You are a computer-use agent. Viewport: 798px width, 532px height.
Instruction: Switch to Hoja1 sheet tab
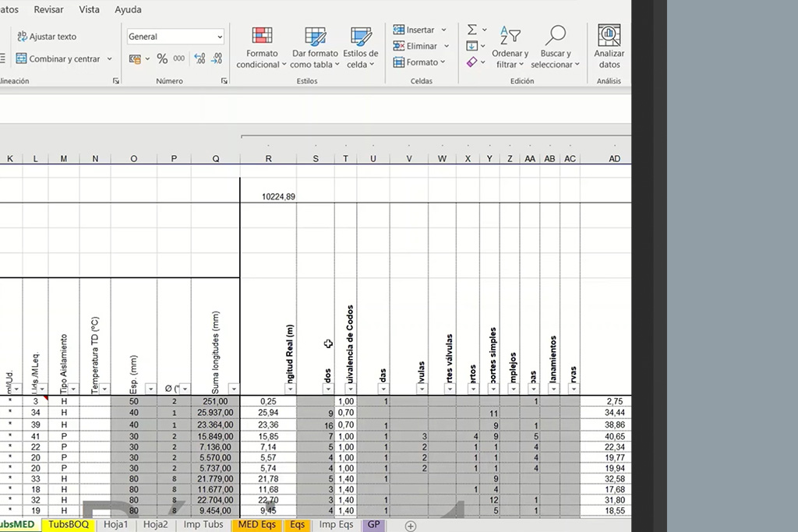click(x=115, y=524)
